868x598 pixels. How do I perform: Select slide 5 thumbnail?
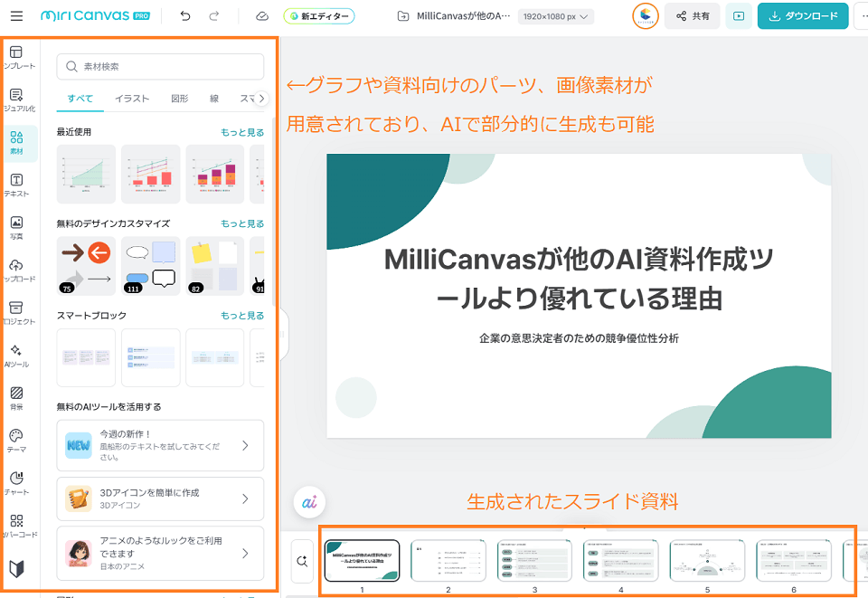click(x=707, y=561)
